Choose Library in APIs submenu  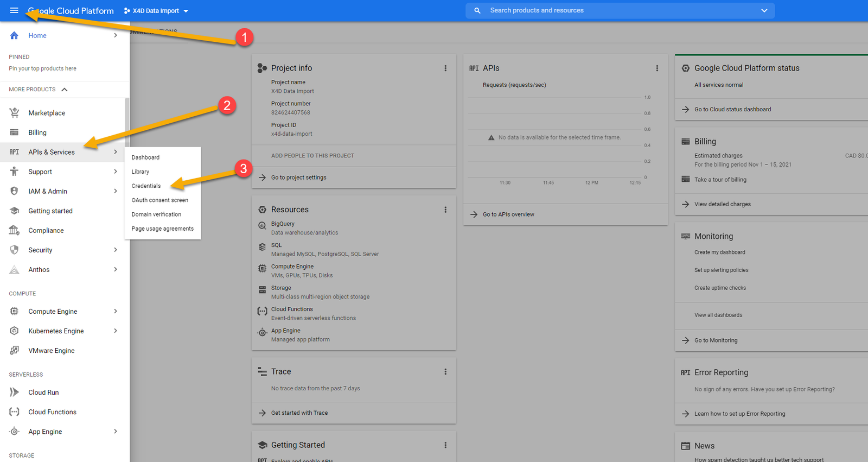click(140, 172)
